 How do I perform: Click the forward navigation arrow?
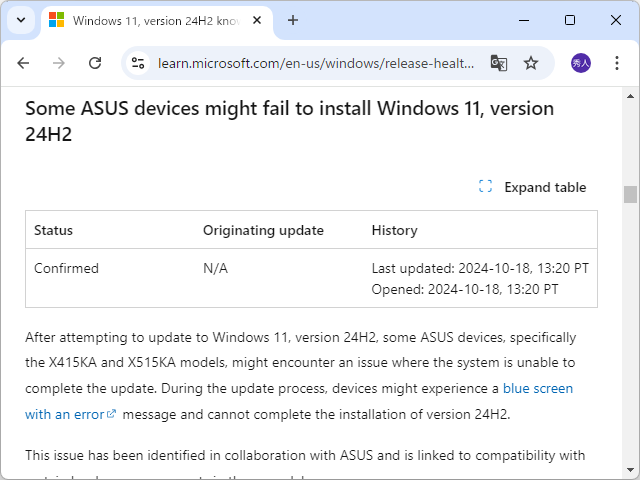click(x=59, y=63)
